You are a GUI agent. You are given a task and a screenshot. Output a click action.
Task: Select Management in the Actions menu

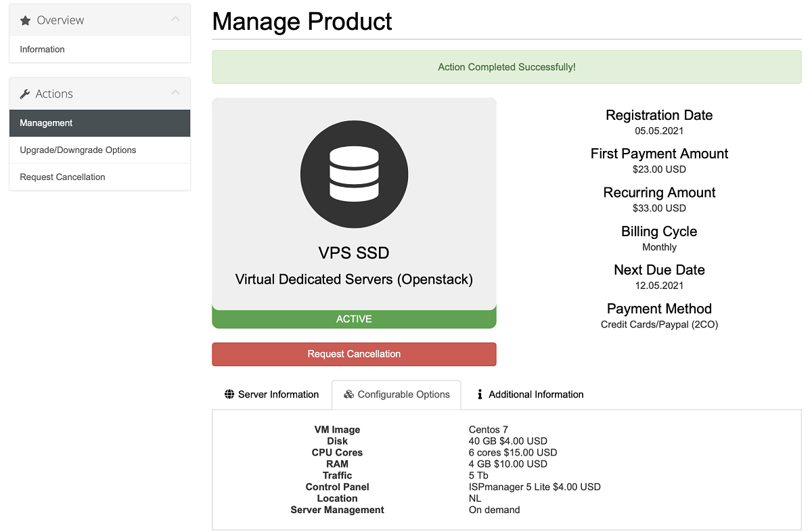(46, 123)
